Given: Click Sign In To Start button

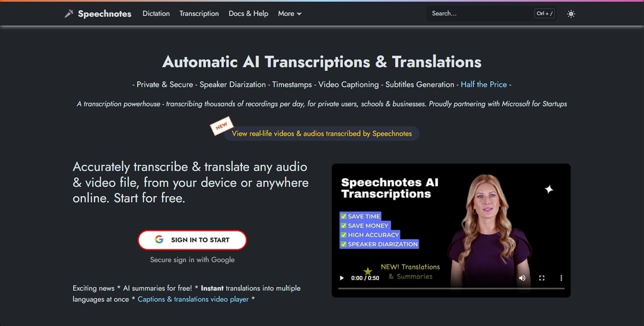Looking at the screenshot, I should [192, 240].
